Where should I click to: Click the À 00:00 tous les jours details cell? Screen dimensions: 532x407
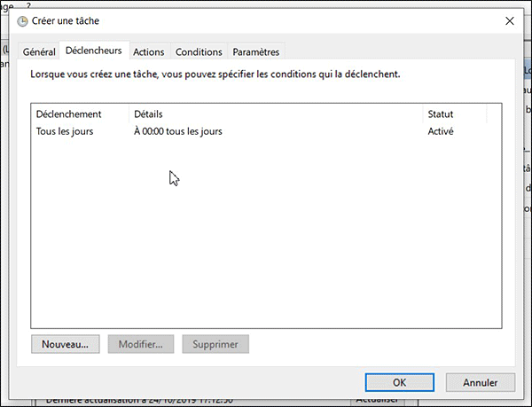177,131
